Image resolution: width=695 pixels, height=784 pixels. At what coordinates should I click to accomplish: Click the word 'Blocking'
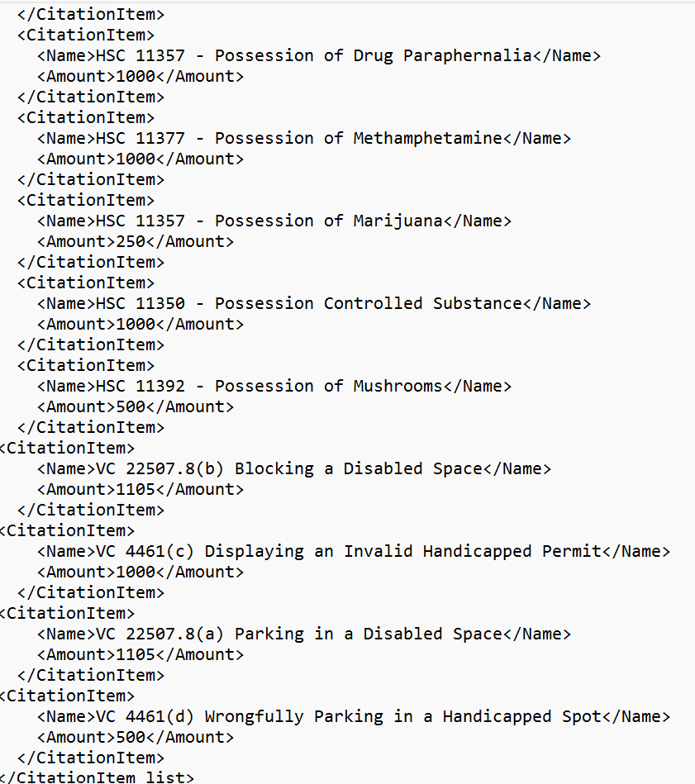click(x=274, y=468)
